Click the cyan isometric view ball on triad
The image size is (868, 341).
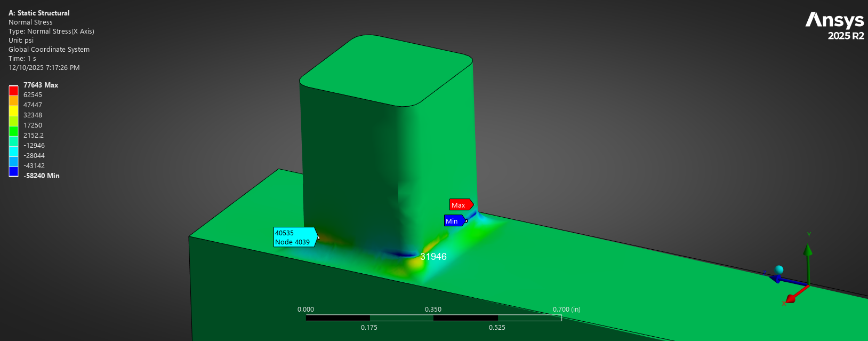pyautogui.click(x=779, y=269)
